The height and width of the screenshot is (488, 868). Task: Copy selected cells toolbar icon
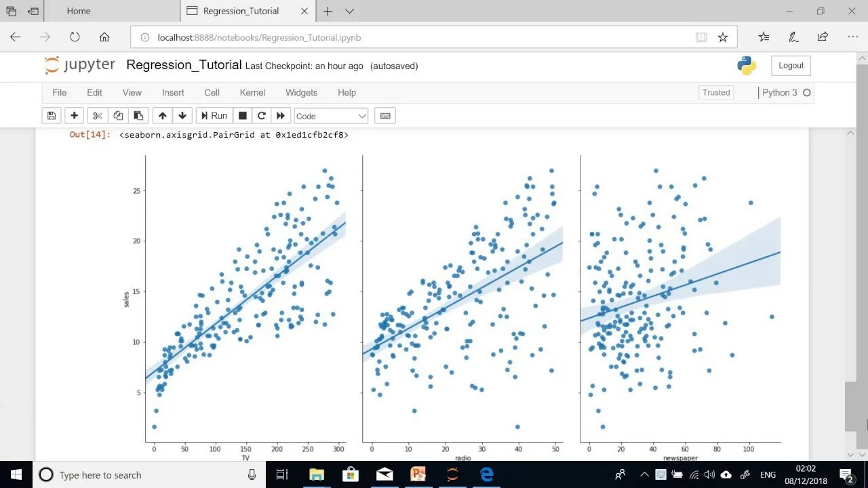(118, 116)
